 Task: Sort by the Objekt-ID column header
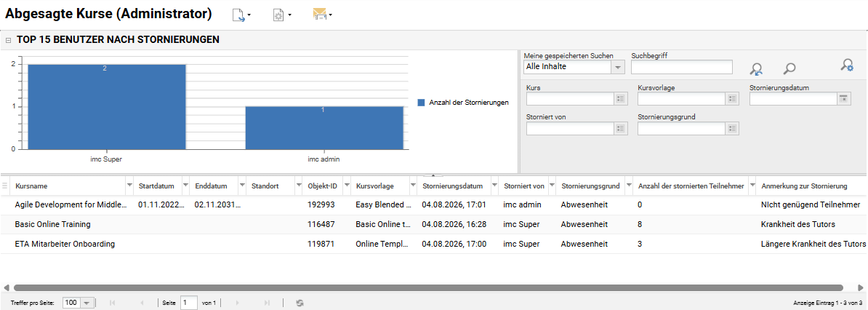pyautogui.click(x=323, y=186)
